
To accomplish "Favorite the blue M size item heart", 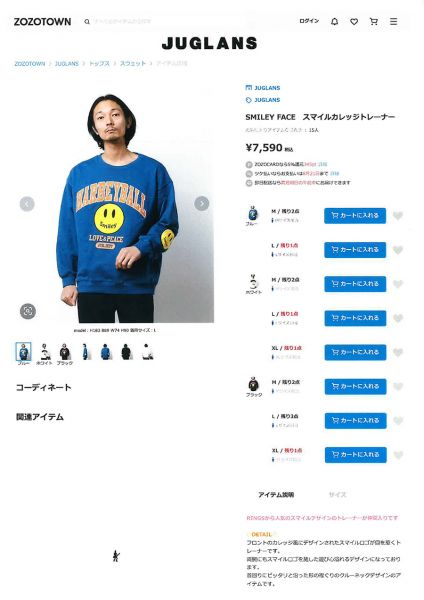I will point(398,216).
